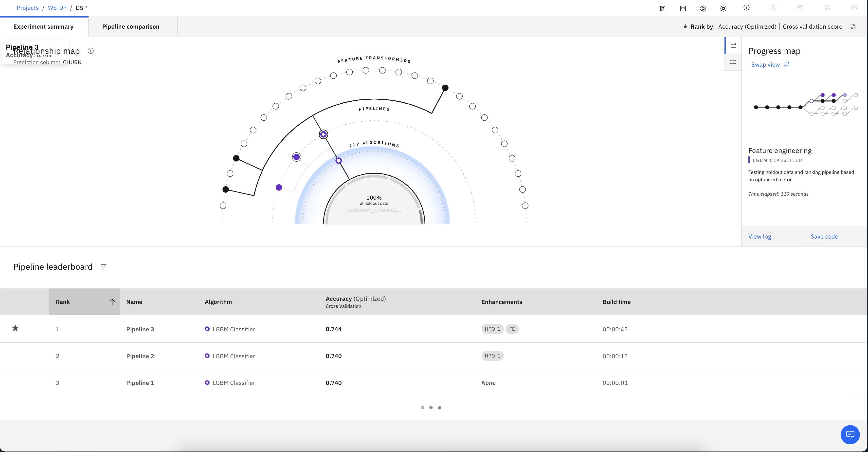Click the Swap view link
Image resolution: width=868 pixels, height=452 pixels.
point(765,64)
